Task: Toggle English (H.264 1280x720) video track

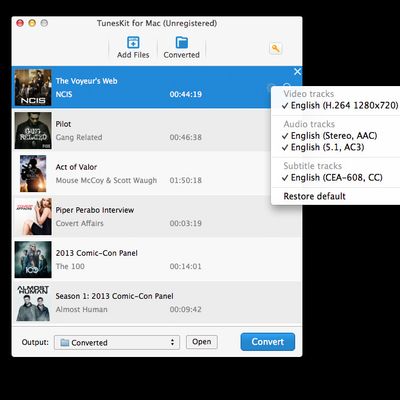Action: pos(340,105)
